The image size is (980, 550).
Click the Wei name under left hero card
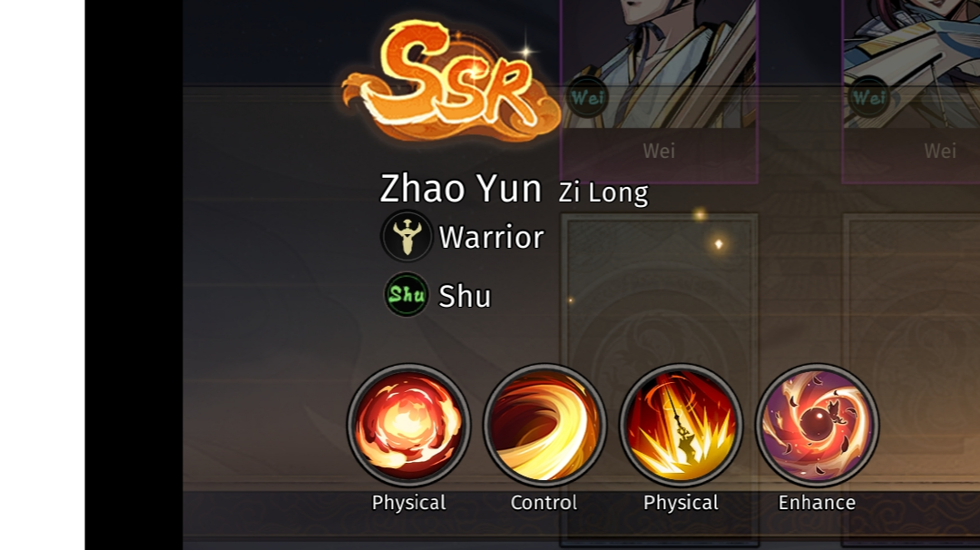click(659, 151)
